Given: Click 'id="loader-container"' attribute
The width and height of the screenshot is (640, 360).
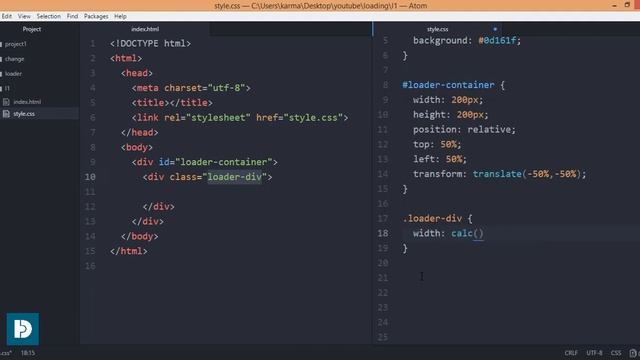Looking at the screenshot, I should [216, 162].
